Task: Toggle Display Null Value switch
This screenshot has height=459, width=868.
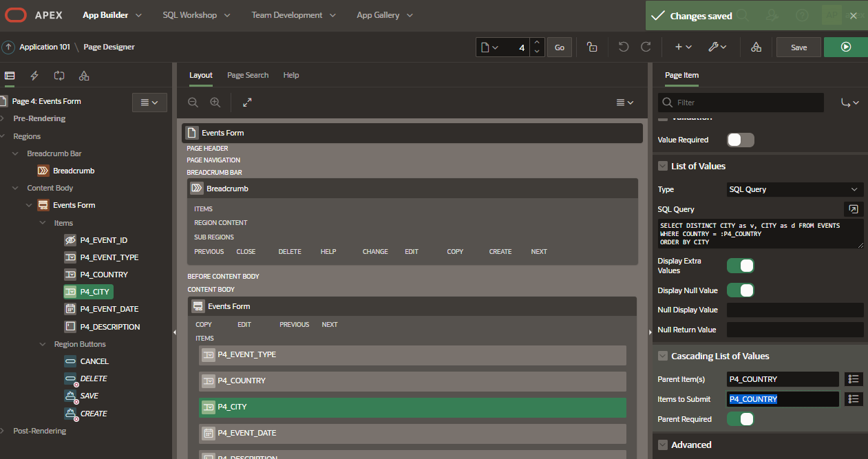Action: tap(741, 290)
